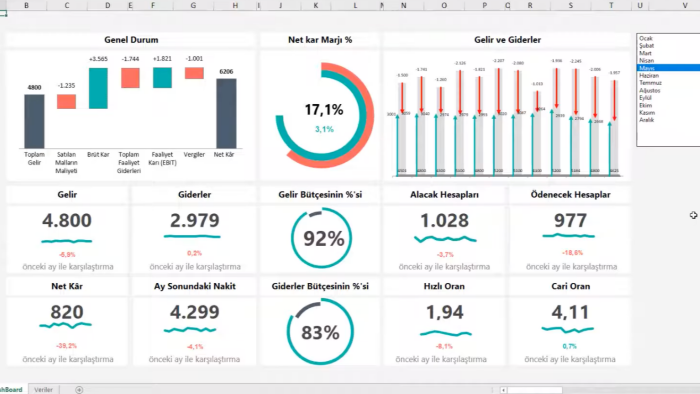Click the -18,6% change under Ödenecek Hesaplar

572,253
